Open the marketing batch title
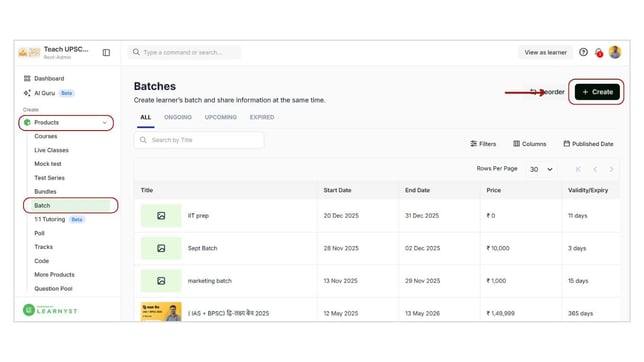Image resolution: width=644 pixels, height=362 pixels. pos(210,281)
